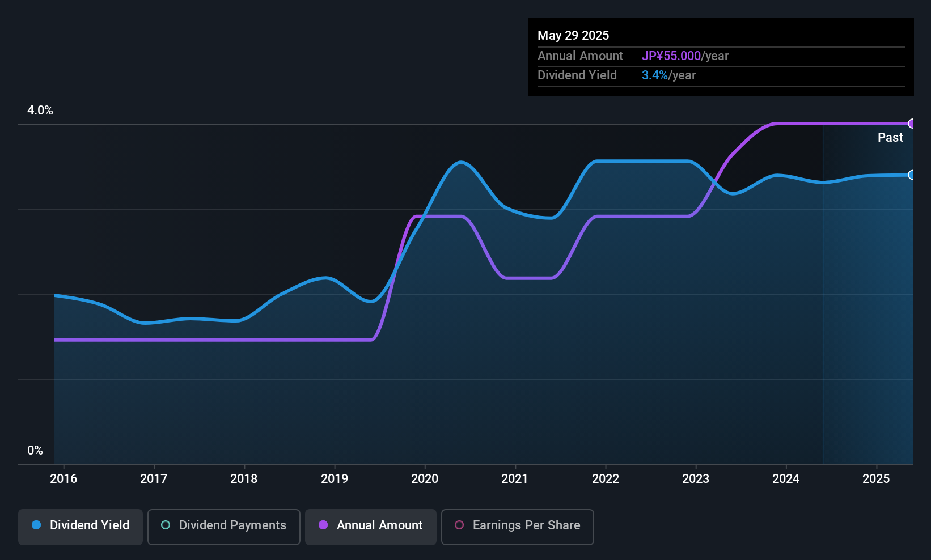Toggle the Annual Amount legend button
931x560 pixels.
(371, 527)
